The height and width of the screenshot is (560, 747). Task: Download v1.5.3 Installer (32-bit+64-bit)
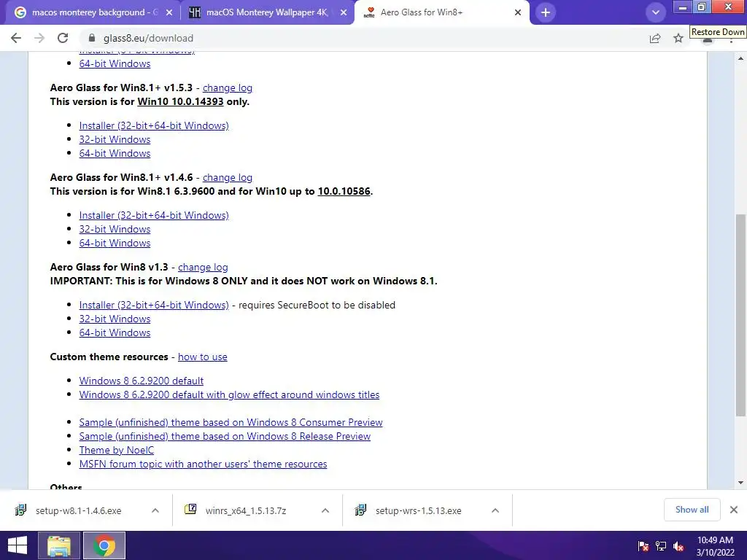point(154,125)
